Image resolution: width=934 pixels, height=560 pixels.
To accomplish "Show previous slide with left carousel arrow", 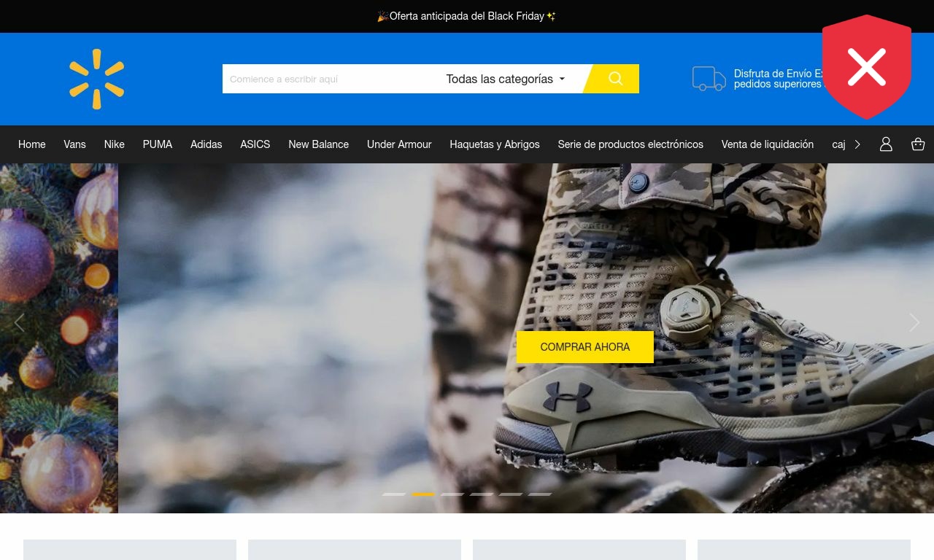I will point(19,322).
